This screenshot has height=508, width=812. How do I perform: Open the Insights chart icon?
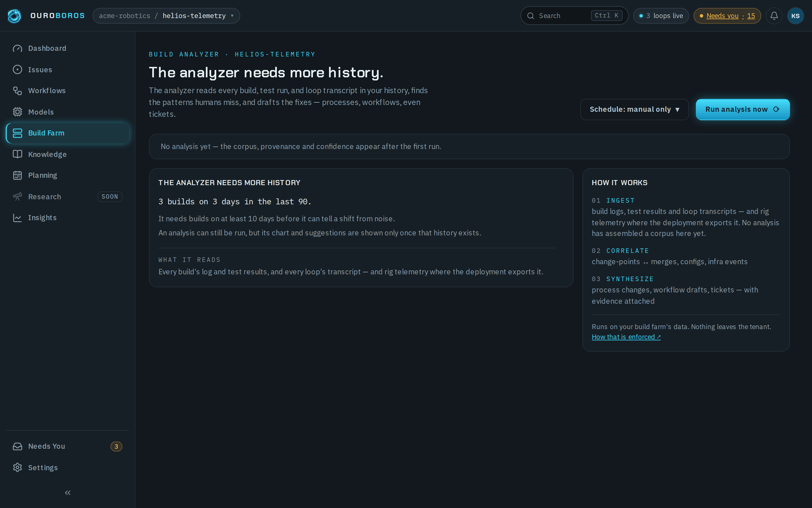point(17,218)
